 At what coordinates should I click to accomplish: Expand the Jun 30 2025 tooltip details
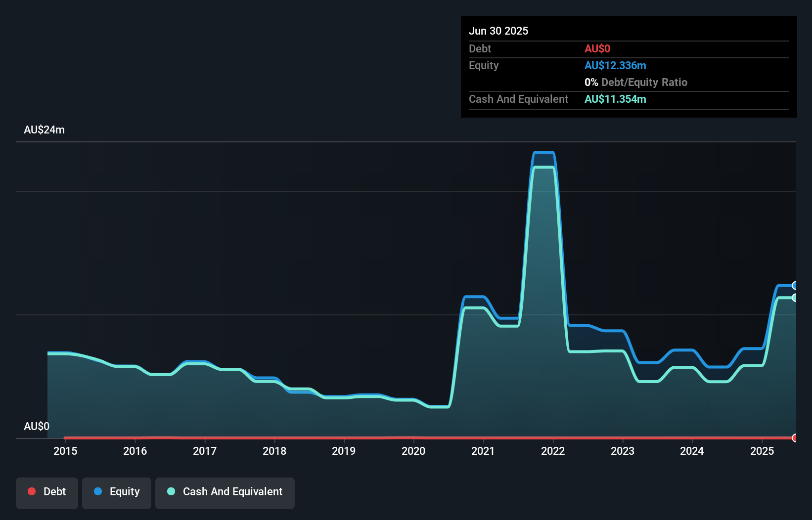tap(498, 31)
